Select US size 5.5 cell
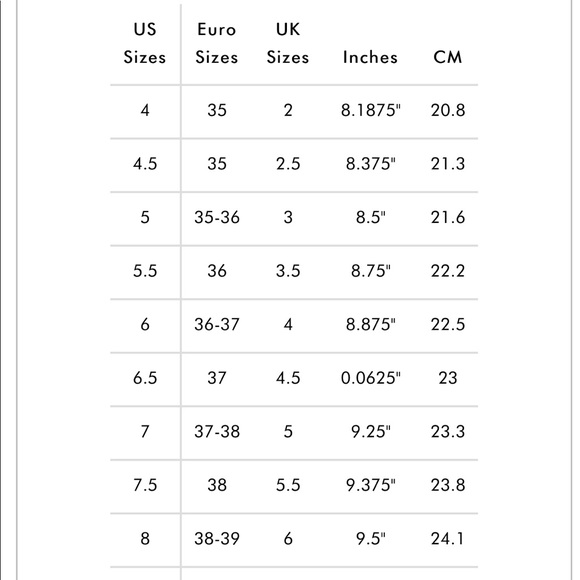 coord(145,271)
